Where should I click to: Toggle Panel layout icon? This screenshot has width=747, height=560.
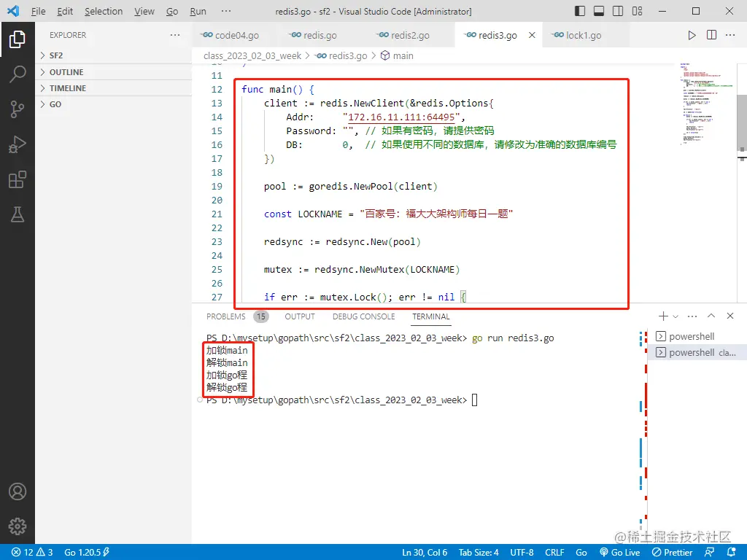tap(599, 11)
